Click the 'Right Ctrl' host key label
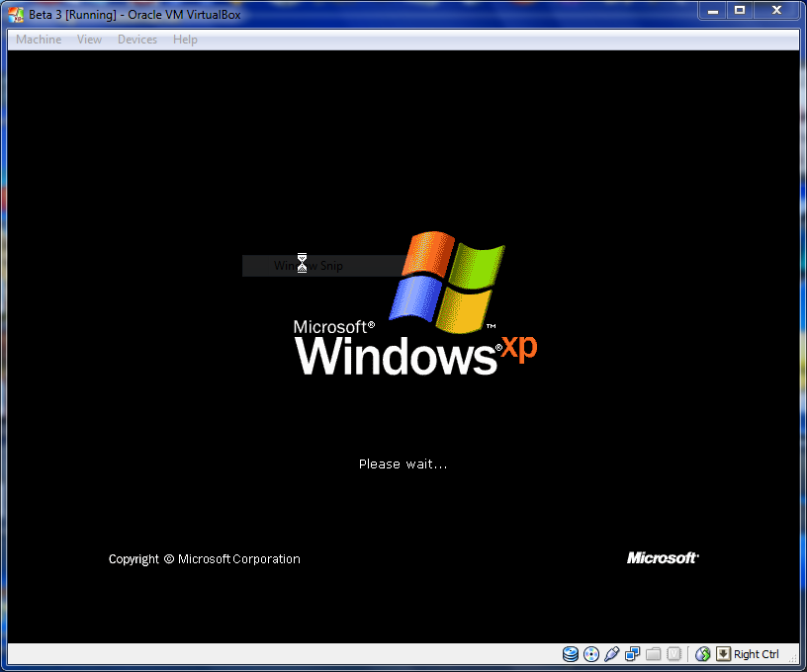This screenshot has height=672, width=807. tap(756, 654)
